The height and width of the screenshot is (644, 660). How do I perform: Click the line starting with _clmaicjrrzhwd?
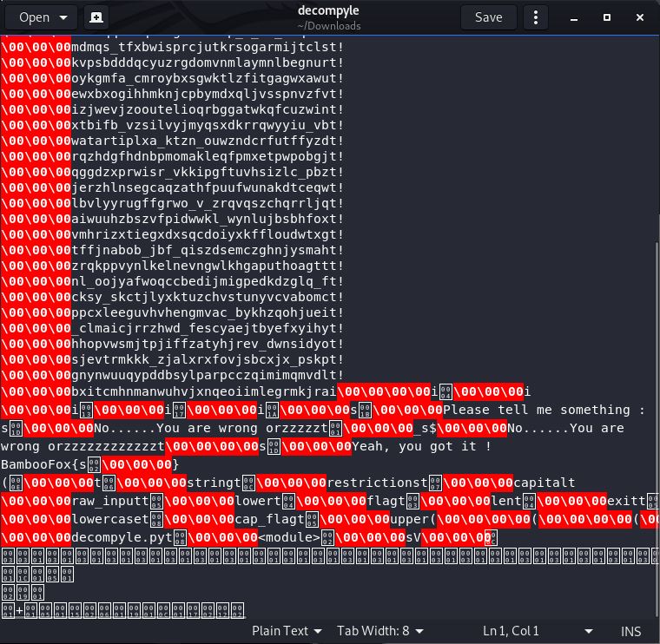click(x=172, y=328)
